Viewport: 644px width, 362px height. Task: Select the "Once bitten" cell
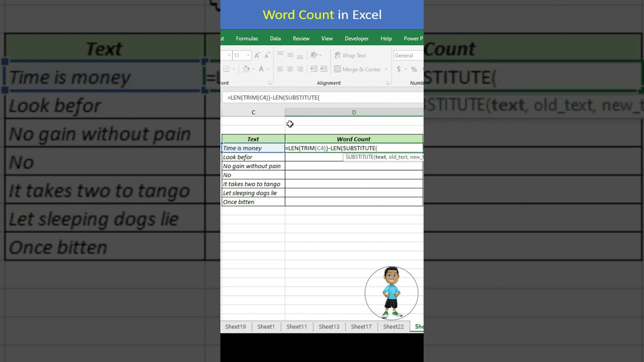[x=253, y=202]
